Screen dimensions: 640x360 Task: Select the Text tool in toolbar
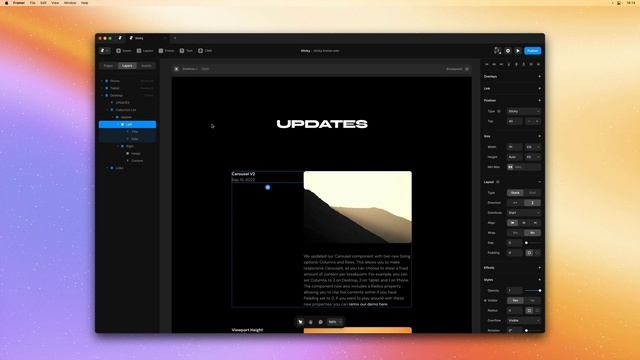click(x=186, y=51)
